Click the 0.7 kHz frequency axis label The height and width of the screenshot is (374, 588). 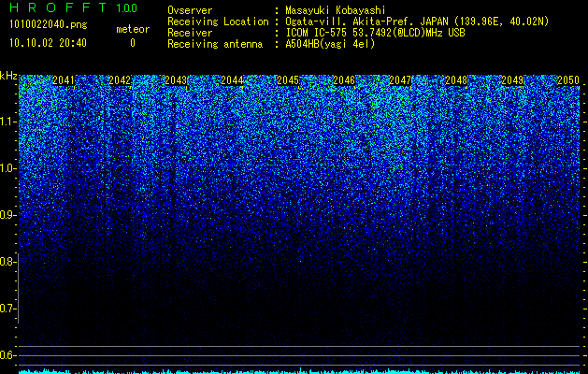(x=7, y=309)
